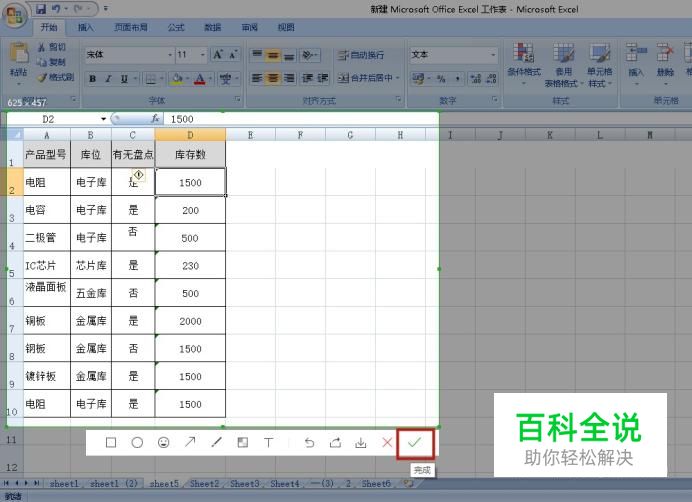The image size is (692, 502).
Task: Select cell containing 2000
Action: click(x=190, y=321)
